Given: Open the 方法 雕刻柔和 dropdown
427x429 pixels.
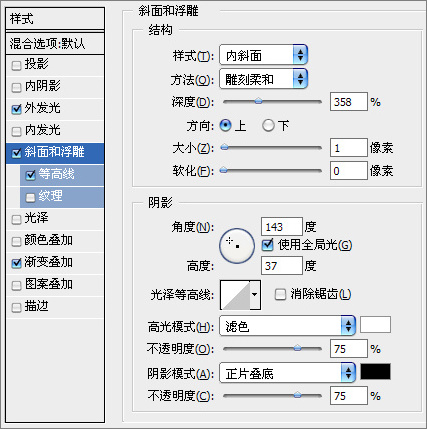Looking at the screenshot, I should (x=263, y=79).
